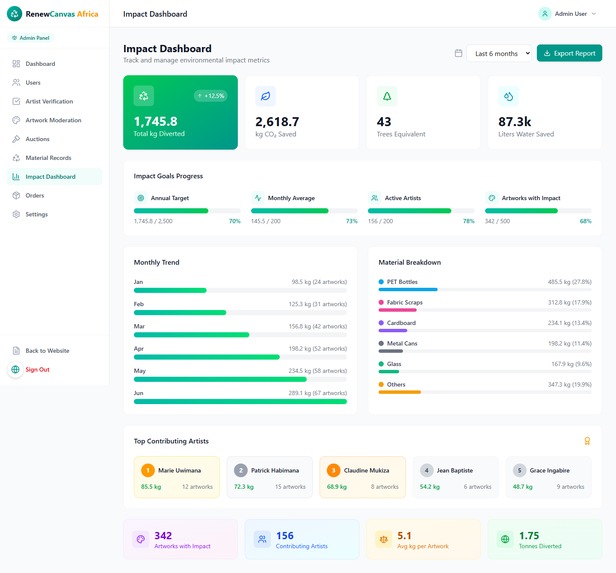Click the Active Artists progress bar
Image resolution: width=616 pixels, height=573 pixels.
click(421, 211)
